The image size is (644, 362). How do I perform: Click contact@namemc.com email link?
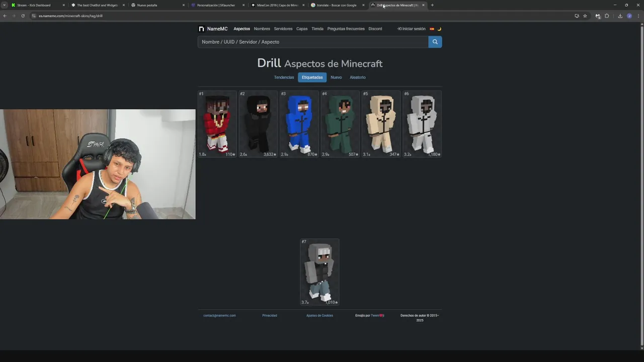219,315
